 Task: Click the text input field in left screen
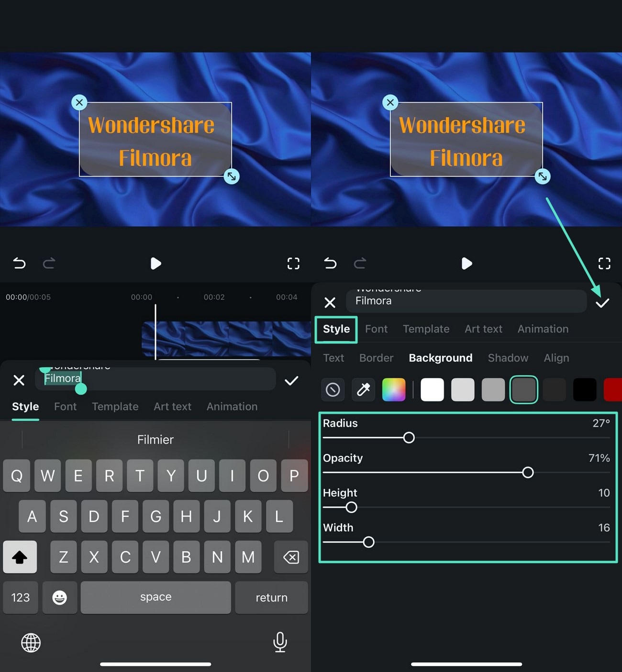click(x=155, y=379)
